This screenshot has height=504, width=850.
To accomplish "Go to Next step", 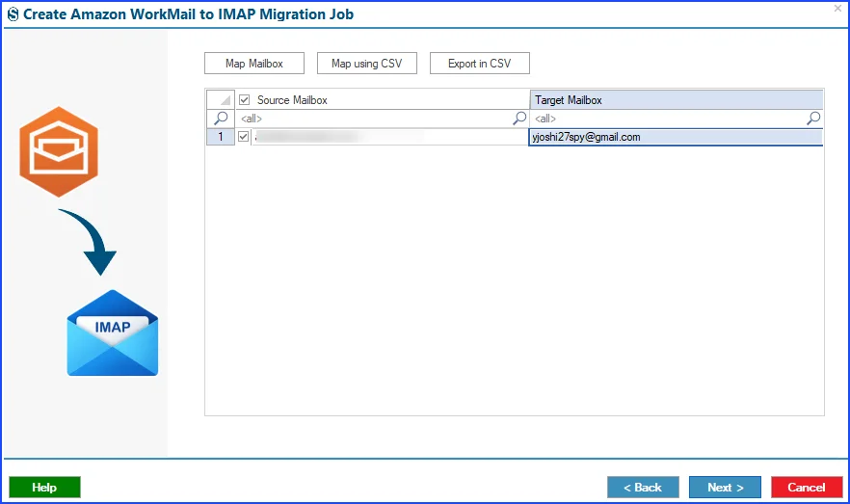I will (725, 488).
